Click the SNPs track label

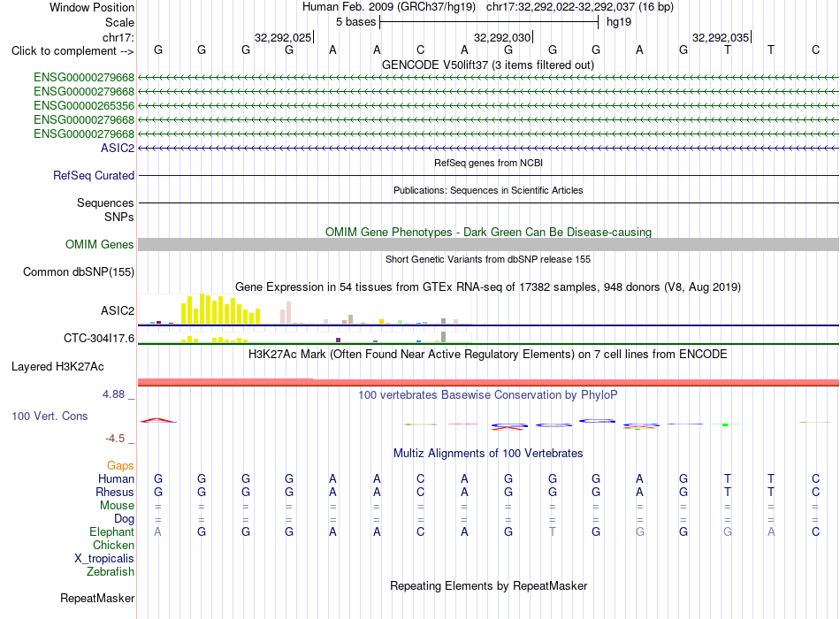(119, 217)
